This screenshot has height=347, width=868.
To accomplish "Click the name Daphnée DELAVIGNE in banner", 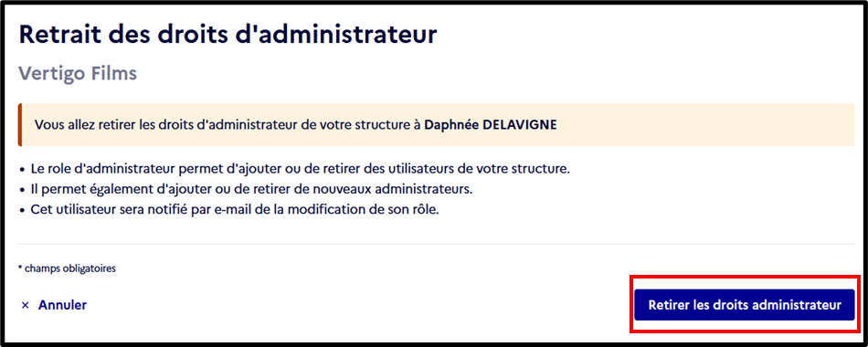I will click(x=491, y=124).
